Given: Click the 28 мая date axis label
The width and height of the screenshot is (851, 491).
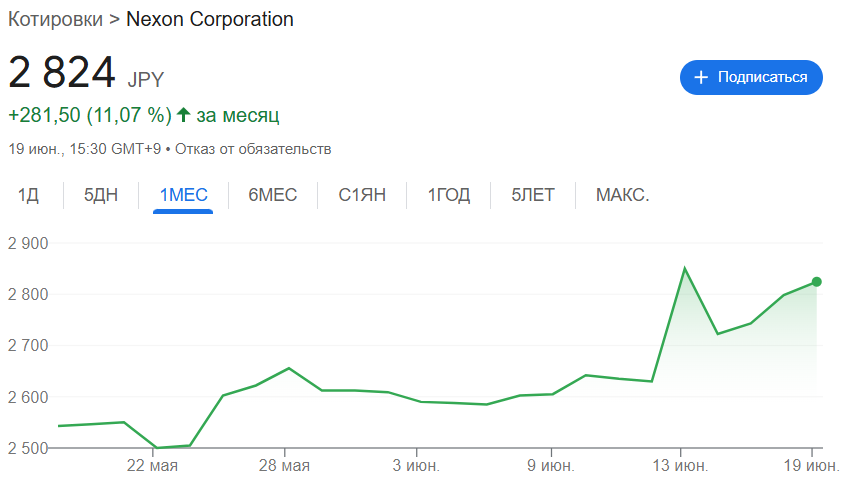Looking at the screenshot, I should click(x=284, y=466).
